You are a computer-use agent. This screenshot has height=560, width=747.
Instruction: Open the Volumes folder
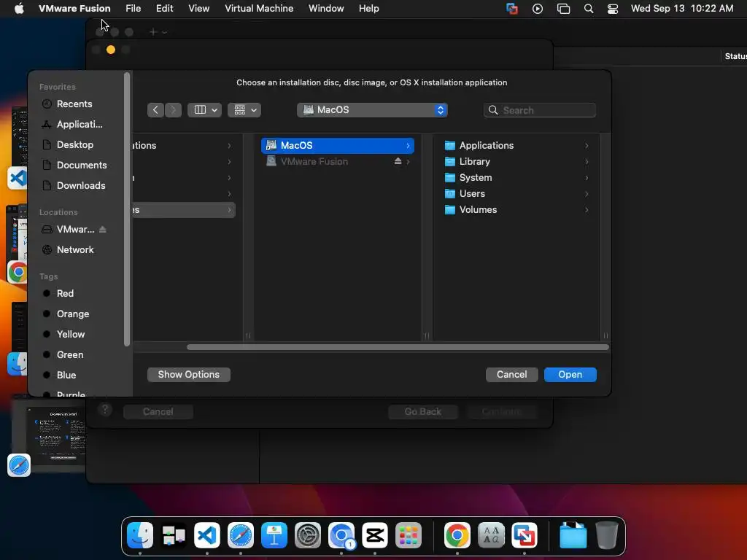[517, 210]
